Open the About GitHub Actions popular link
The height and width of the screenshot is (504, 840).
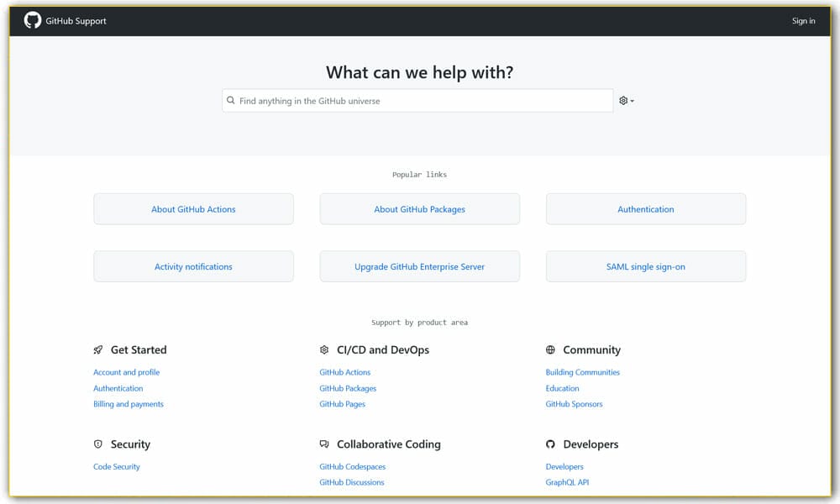[x=193, y=208]
